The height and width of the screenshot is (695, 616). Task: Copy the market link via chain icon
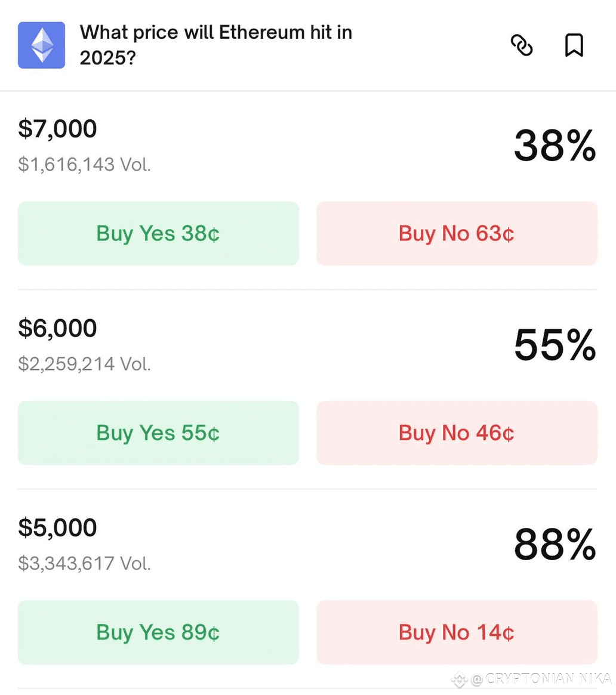coord(522,45)
